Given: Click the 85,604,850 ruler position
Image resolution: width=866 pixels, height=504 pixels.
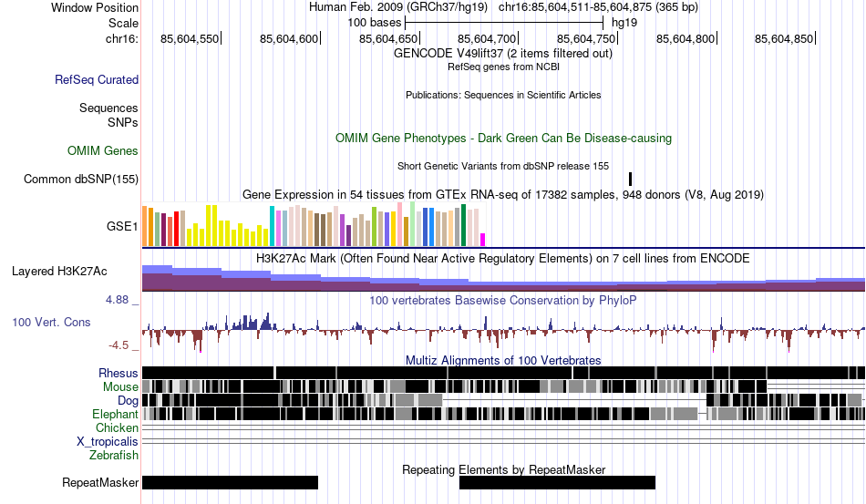Looking at the screenshot, I should pyautogui.click(x=784, y=38).
